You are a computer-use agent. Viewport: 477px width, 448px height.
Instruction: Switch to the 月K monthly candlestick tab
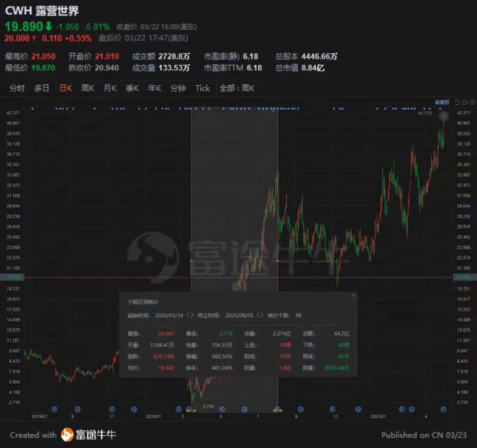110,88
